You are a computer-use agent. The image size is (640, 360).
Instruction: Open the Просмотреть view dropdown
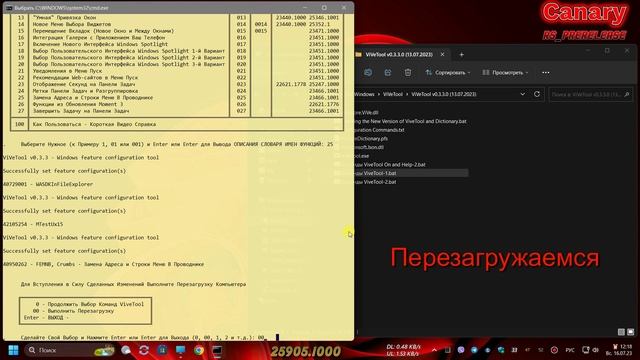(505, 73)
